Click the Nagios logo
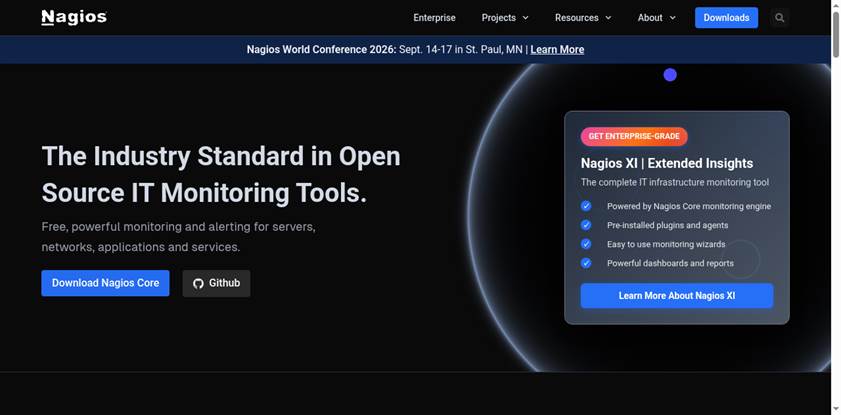The width and height of the screenshot is (841, 415). [74, 18]
